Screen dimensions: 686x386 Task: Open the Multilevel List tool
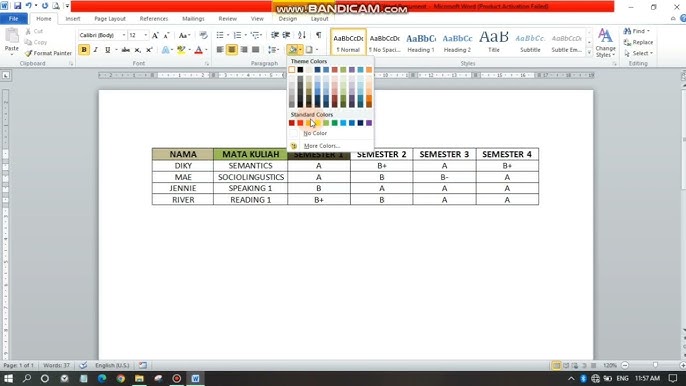[x=256, y=35]
